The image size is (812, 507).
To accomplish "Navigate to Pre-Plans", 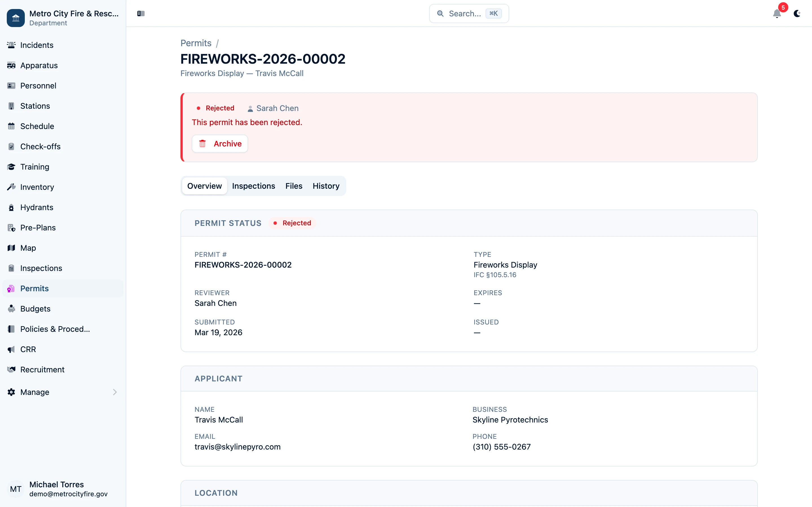I will pyautogui.click(x=37, y=227).
